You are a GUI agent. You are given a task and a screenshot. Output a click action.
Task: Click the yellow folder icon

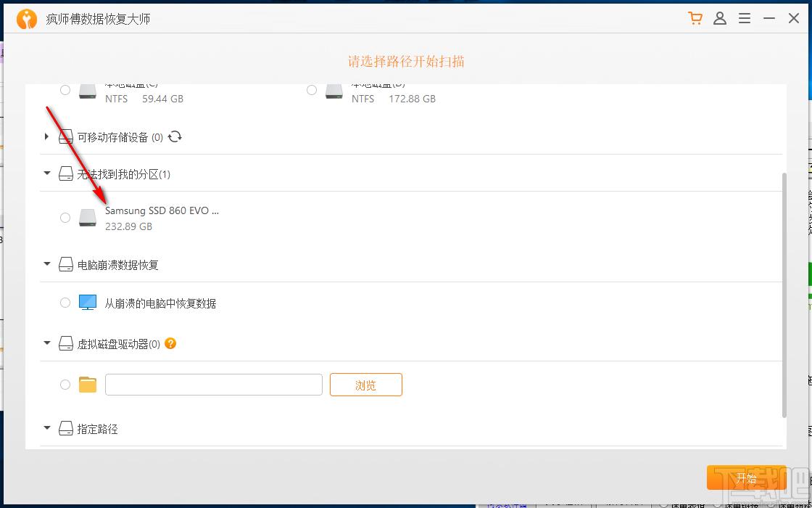coord(88,385)
